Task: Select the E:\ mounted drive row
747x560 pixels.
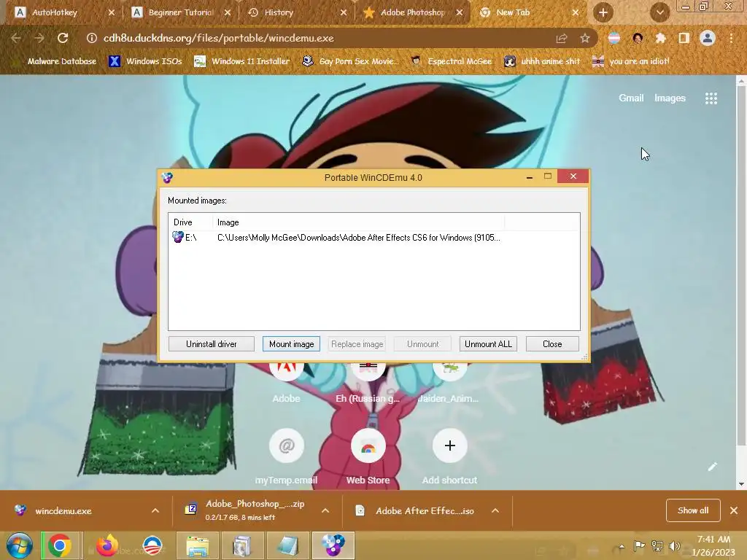Action: 374,237
